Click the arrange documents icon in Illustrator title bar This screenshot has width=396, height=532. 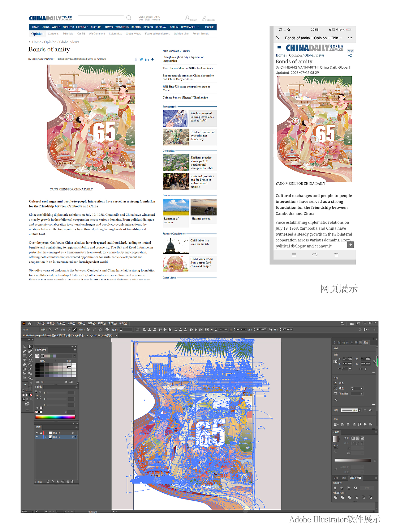(352, 324)
